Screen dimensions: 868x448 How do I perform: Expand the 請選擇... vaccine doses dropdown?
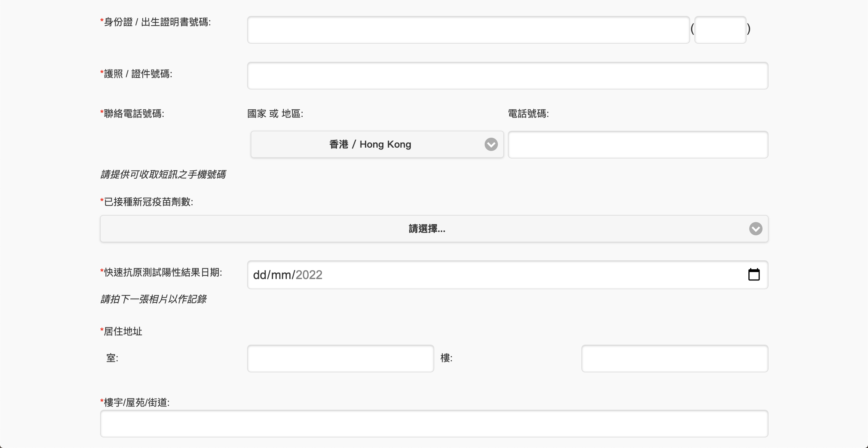click(426, 229)
